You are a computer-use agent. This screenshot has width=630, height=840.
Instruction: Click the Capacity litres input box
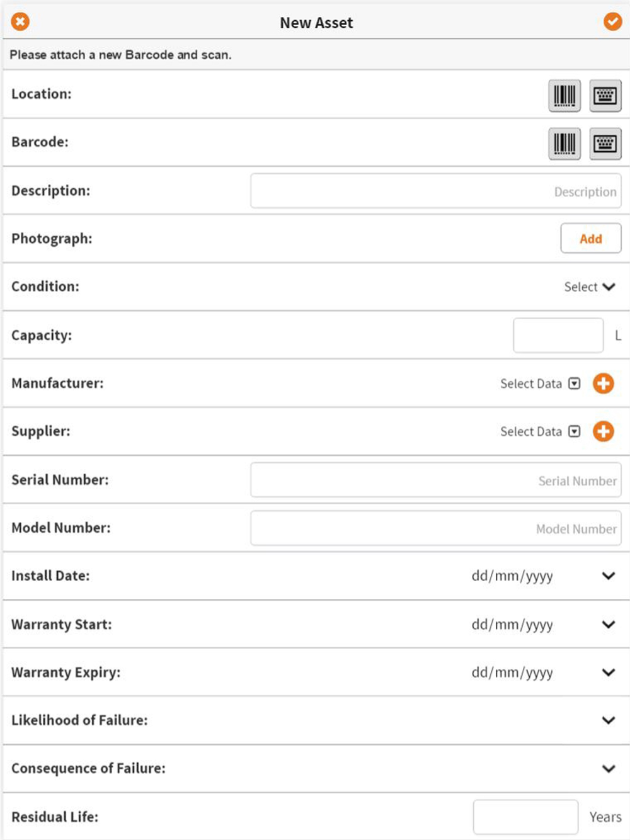558,335
